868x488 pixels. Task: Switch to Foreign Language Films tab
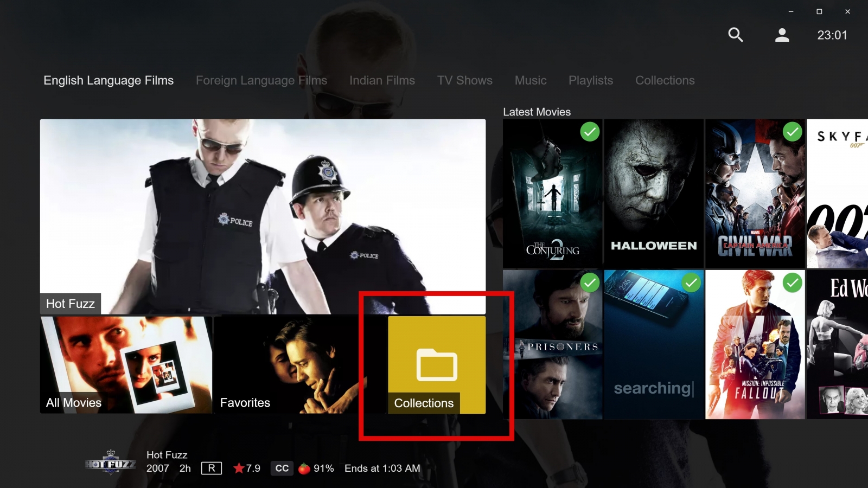[x=261, y=80]
